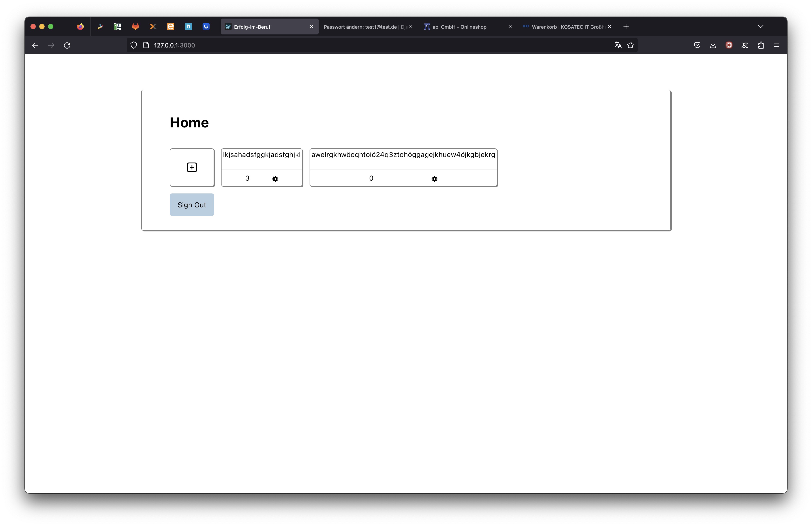Open Firefox hamburger application menu
The image size is (812, 526).
[776, 45]
